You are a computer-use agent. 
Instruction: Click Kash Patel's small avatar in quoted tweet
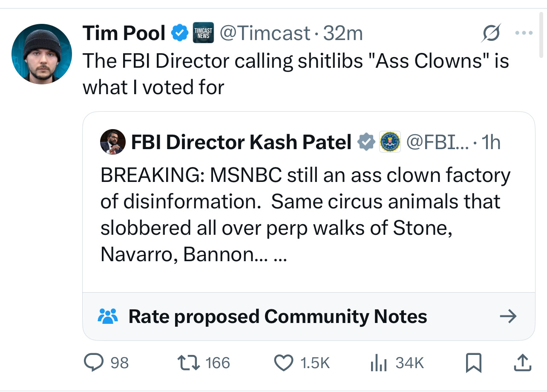[112, 142]
